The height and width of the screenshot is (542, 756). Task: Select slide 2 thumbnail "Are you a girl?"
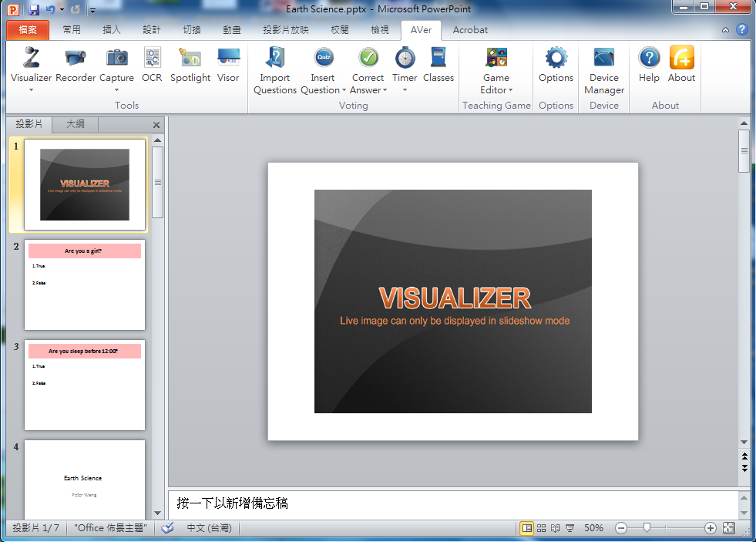click(85, 285)
